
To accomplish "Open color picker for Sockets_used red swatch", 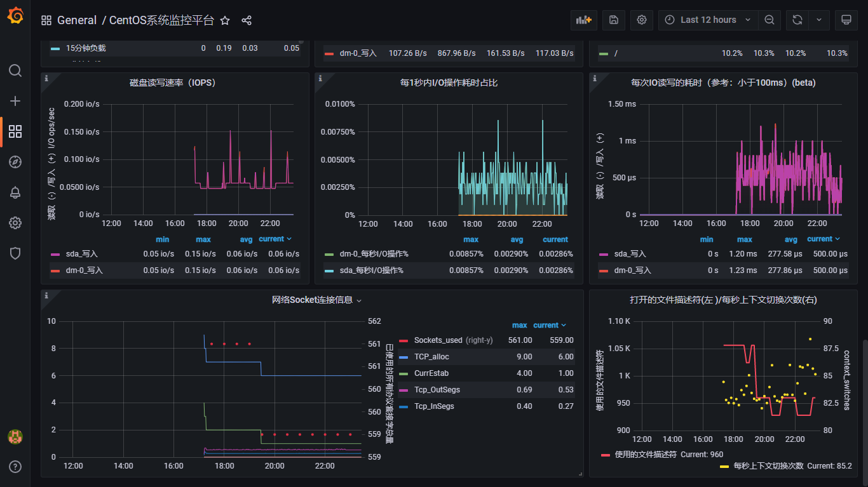I will click(403, 340).
